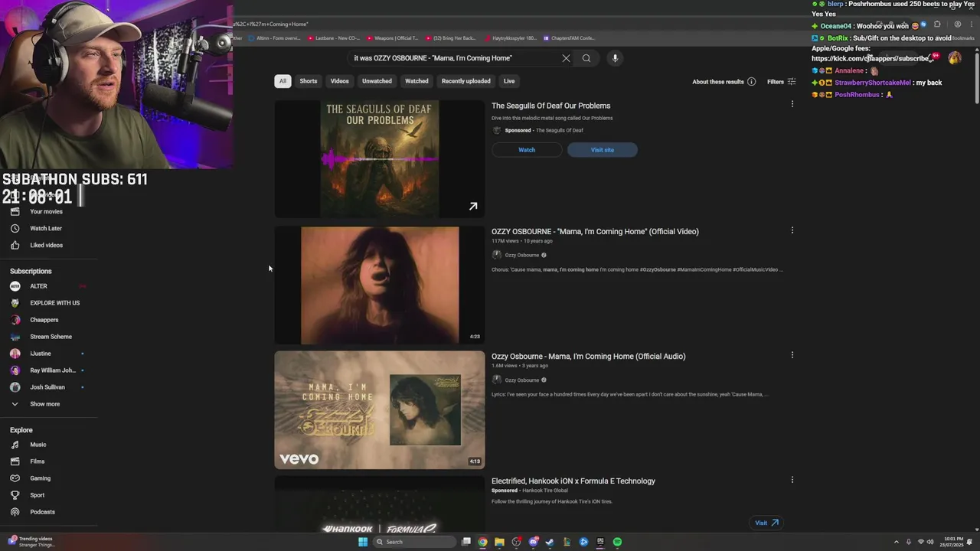
Task: Edit the YouTube search input field
Action: click(x=452, y=58)
